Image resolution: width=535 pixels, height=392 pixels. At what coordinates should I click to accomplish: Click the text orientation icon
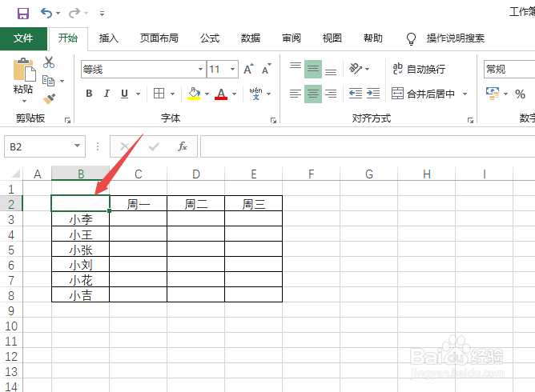click(356, 69)
